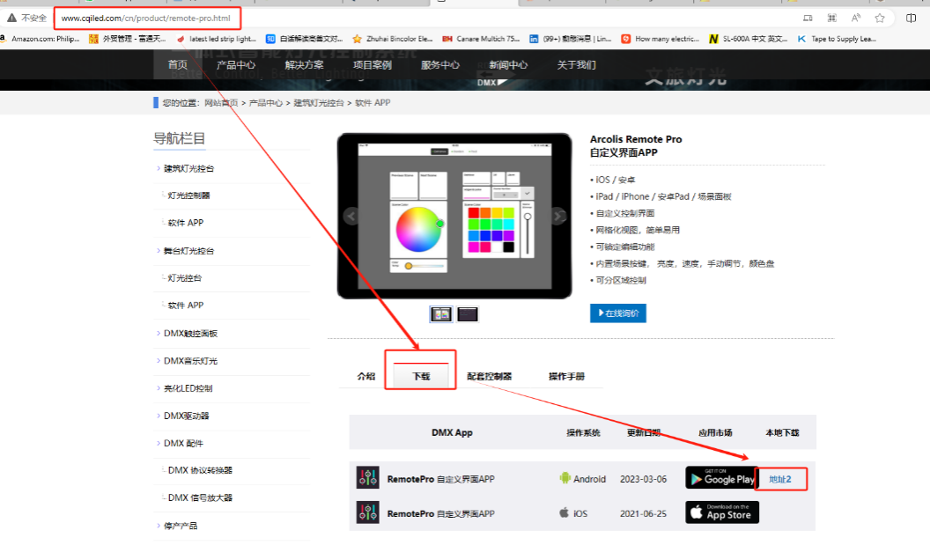Open the Amazon.com Philips bookmark
This screenshot has height=560, width=930.
39,39
